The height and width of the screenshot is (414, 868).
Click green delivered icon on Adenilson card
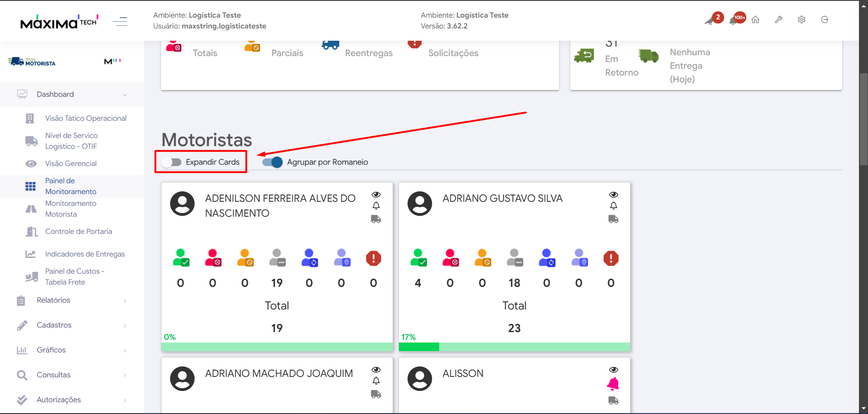coord(181,258)
